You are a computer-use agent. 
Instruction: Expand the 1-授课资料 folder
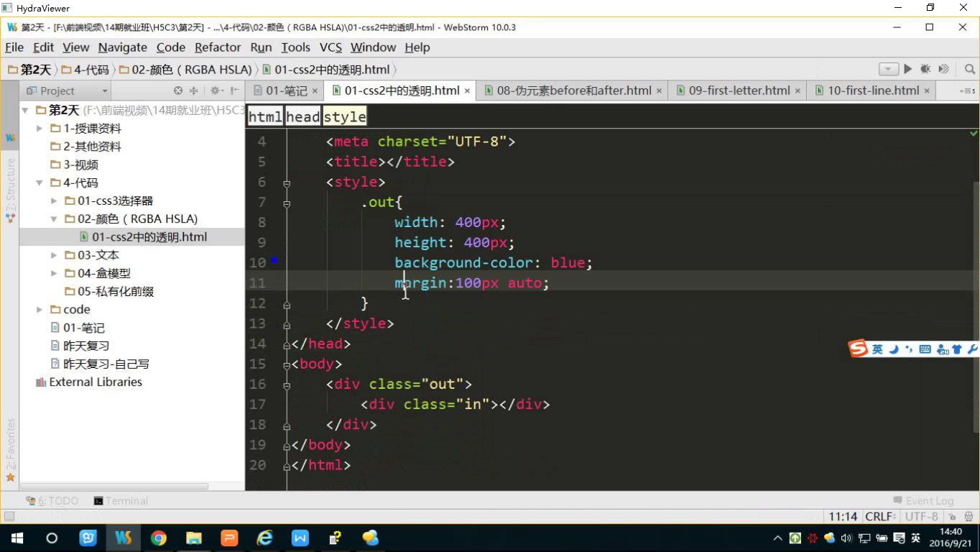[40, 129]
